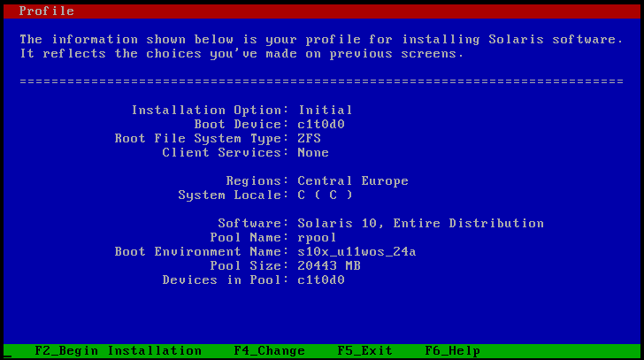Click the "System Locale:" label
Image resolution: width=644 pixels, height=360 pixels.
click(234, 195)
